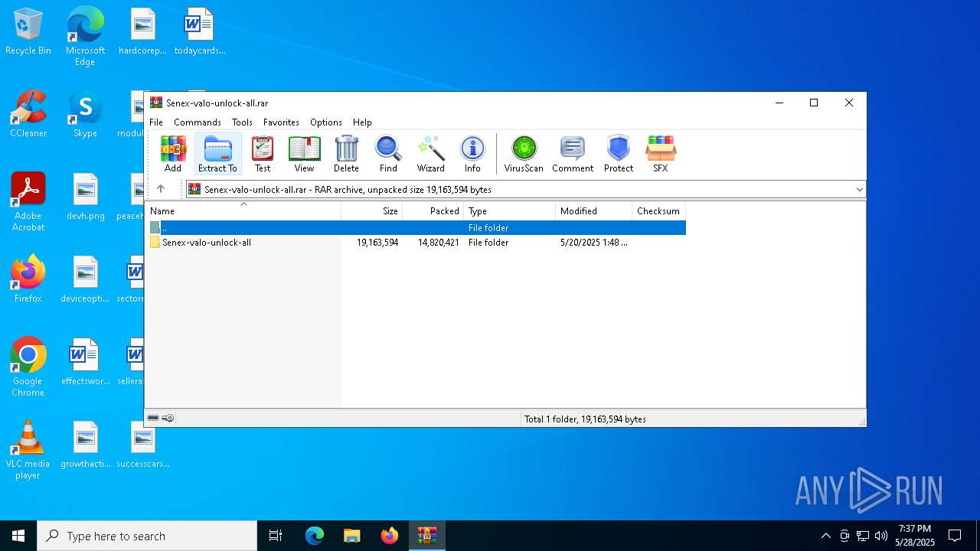
Task: Click the 14,820,421 packed value
Action: pos(439,243)
